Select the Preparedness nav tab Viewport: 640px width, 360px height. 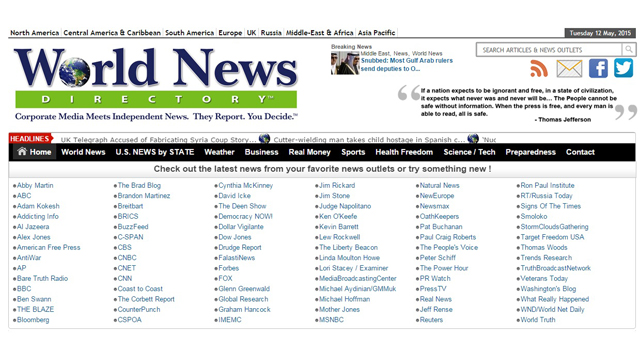531,152
